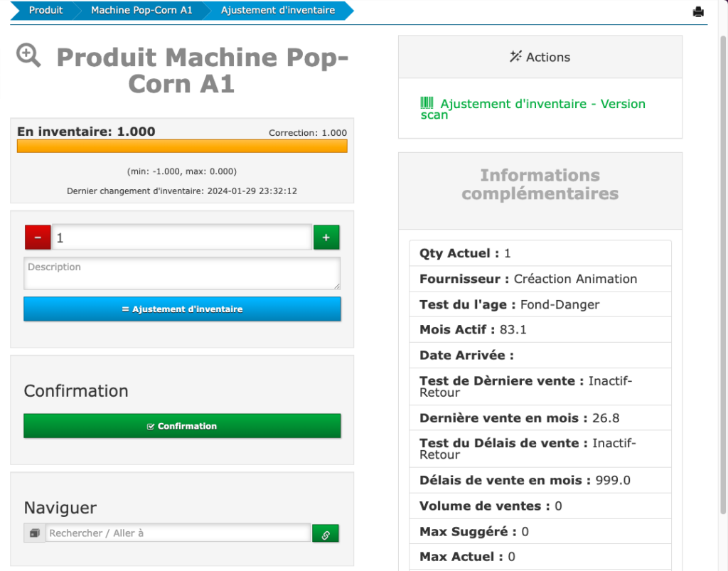Click the green link button next to search
Image resolution: width=728 pixels, height=571 pixels.
tap(326, 533)
